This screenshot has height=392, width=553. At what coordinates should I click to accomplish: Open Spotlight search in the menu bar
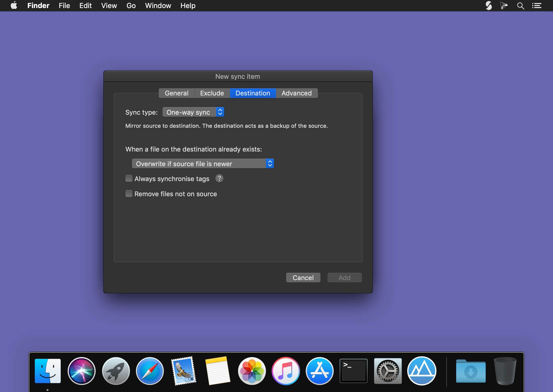520,5
